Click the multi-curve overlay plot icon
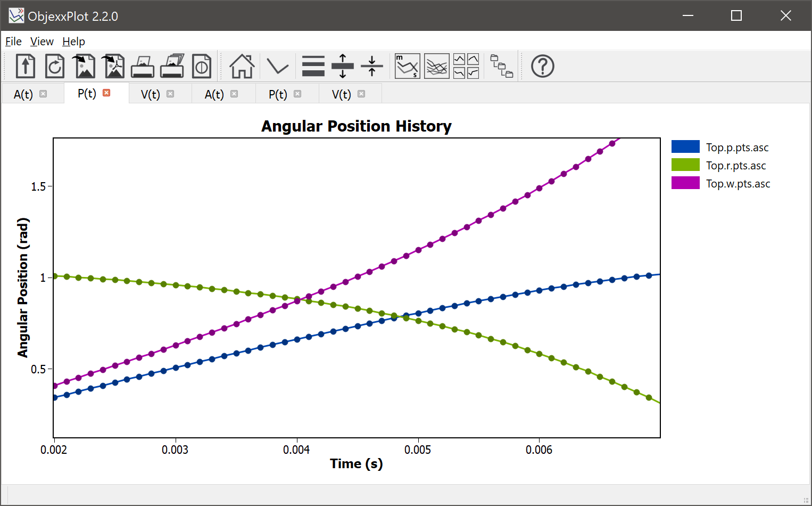The height and width of the screenshot is (506, 812). pos(436,66)
